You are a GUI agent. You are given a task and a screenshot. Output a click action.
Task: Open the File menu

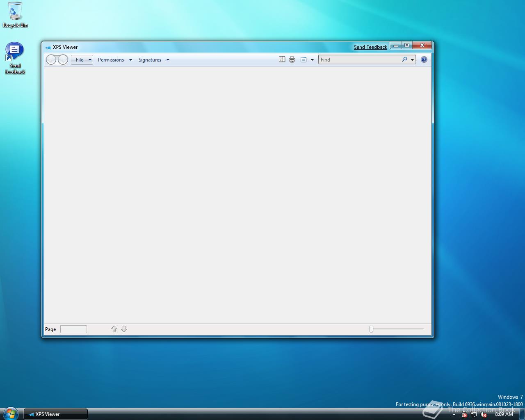pyautogui.click(x=82, y=60)
